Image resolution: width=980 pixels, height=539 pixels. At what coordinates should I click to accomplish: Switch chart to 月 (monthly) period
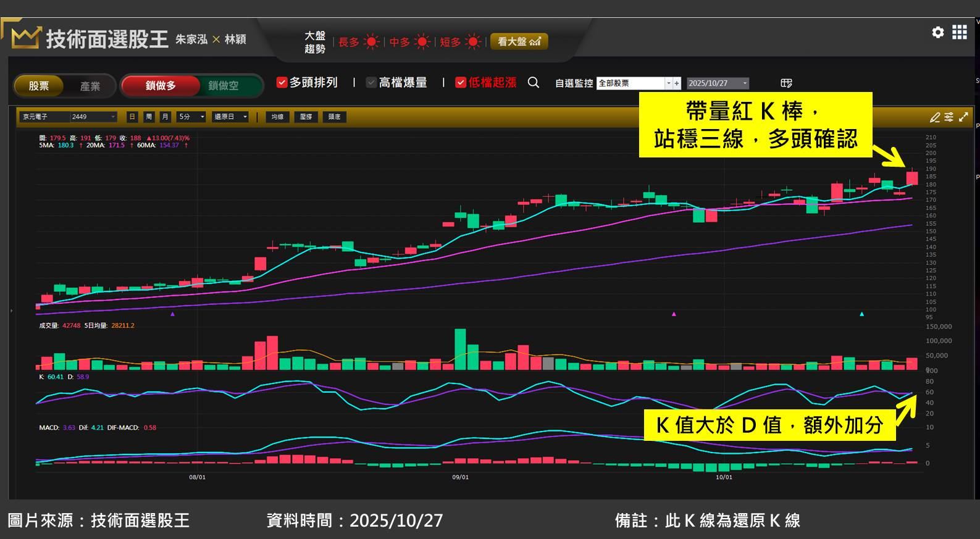pos(165,117)
